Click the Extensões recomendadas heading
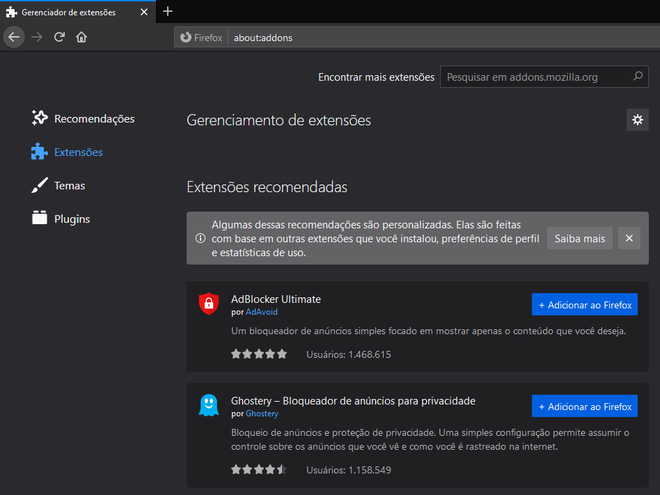This screenshot has height=495, width=660. tap(267, 187)
